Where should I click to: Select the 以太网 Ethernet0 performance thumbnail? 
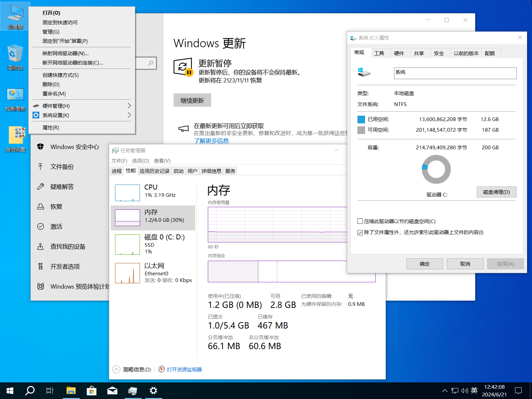pos(127,273)
